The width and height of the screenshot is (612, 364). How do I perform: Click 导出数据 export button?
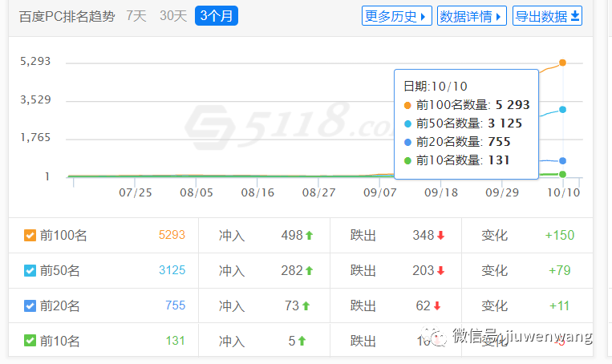click(547, 16)
